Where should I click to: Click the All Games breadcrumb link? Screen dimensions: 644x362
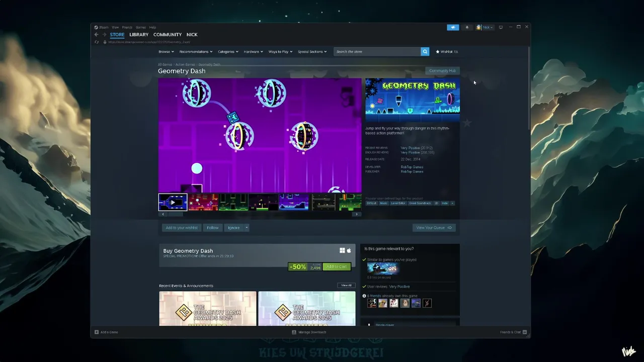coord(165,64)
